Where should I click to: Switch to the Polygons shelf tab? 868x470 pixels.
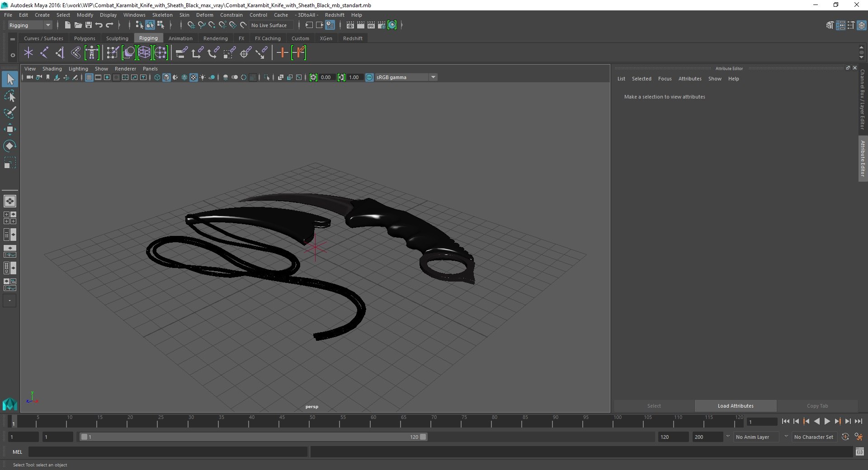(x=85, y=38)
